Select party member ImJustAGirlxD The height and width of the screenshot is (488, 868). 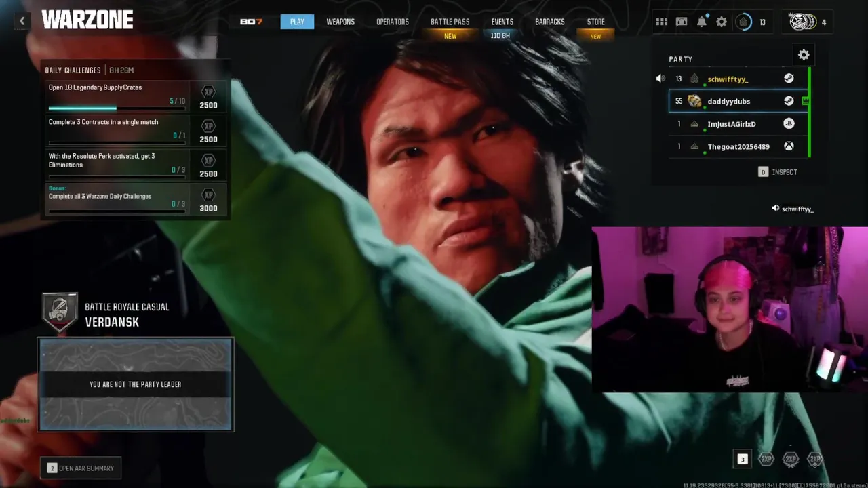tap(738, 124)
